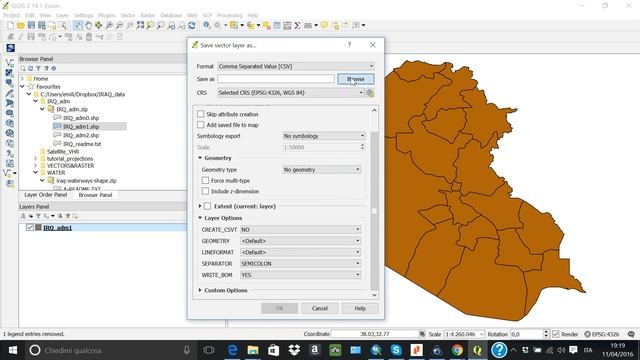
Task: Activate the map tips speech-bubble icon
Action: pyautogui.click(x=324, y=25)
